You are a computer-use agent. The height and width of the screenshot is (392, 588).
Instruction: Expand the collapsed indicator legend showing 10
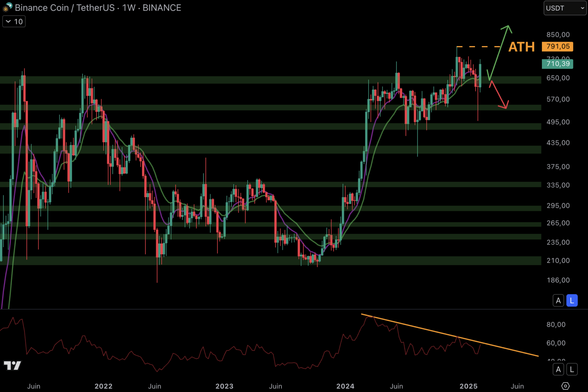pyautogui.click(x=14, y=22)
